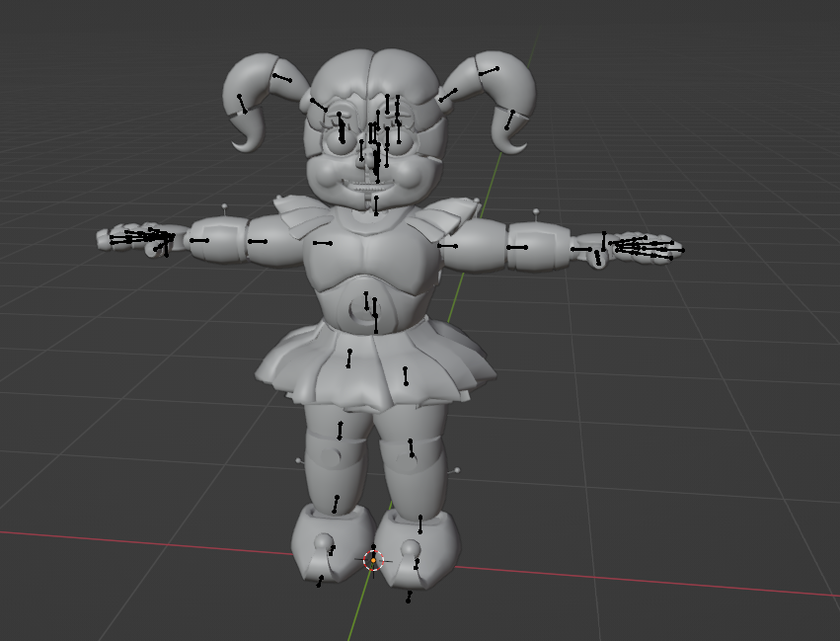Pick the forearm bone on screen-left arm
The height and width of the screenshot is (641, 840).
[x=199, y=241]
